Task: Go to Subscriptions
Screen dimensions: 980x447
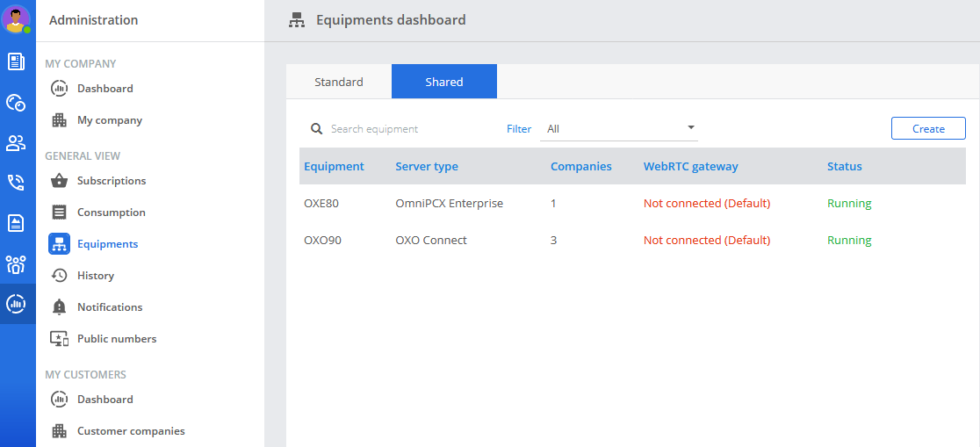Action: (x=112, y=181)
